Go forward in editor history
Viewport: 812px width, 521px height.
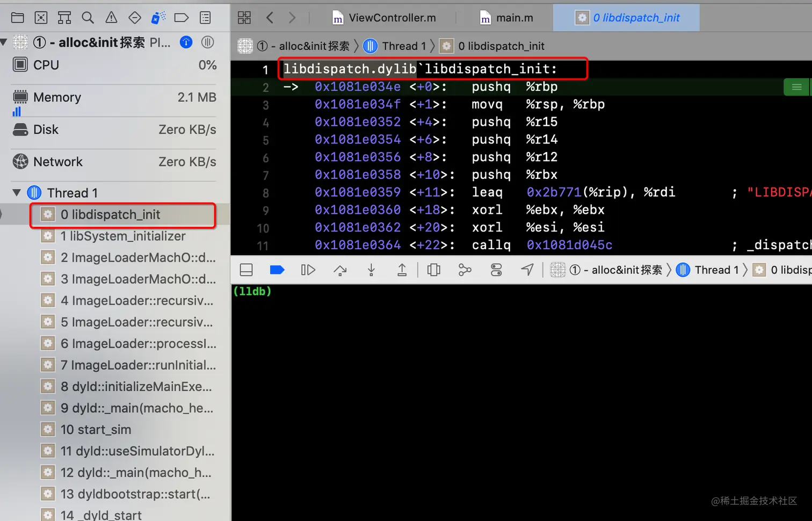click(292, 18)
